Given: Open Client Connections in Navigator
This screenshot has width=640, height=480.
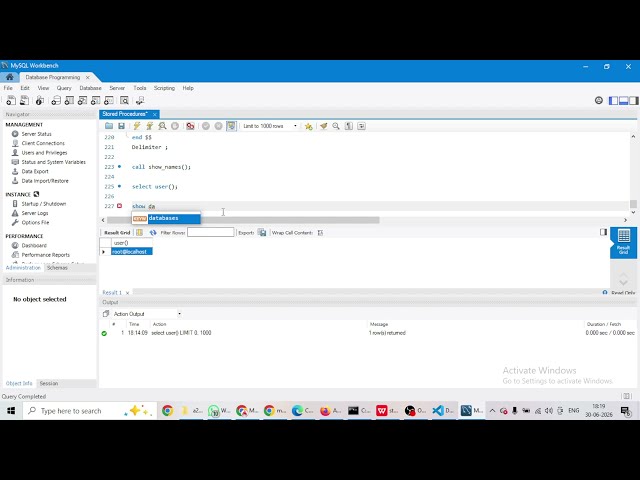Looking at the screenshot, I should coord(43,143).
